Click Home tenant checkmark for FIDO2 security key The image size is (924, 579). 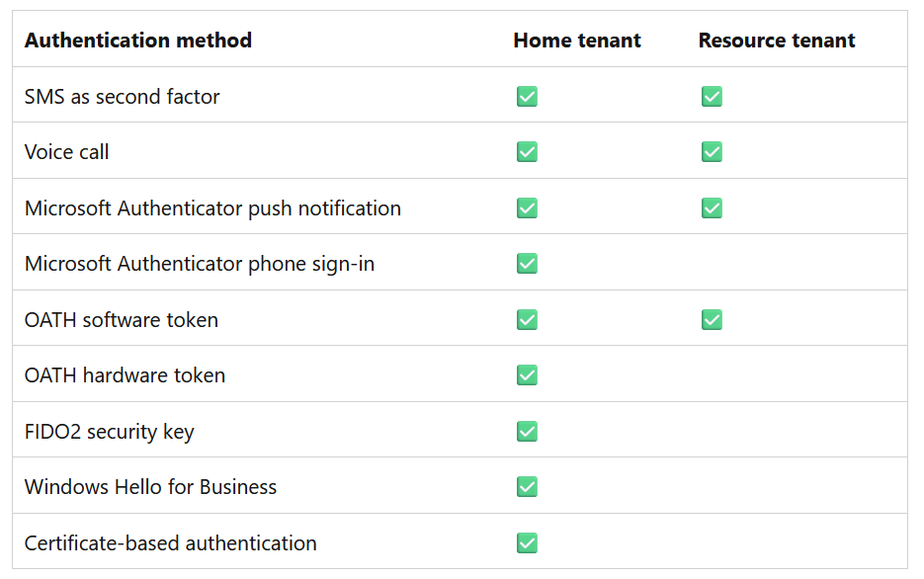(x=527, y=431)
